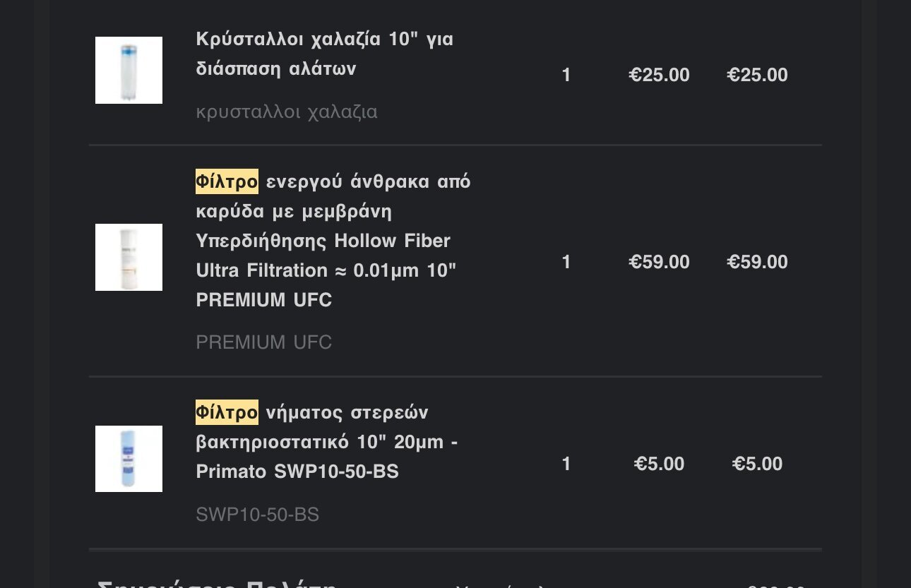This screenshot has height=588, width=911.
Task: Open the quartz crystals cartridge product thumbnail
Action: pos(129,71)
